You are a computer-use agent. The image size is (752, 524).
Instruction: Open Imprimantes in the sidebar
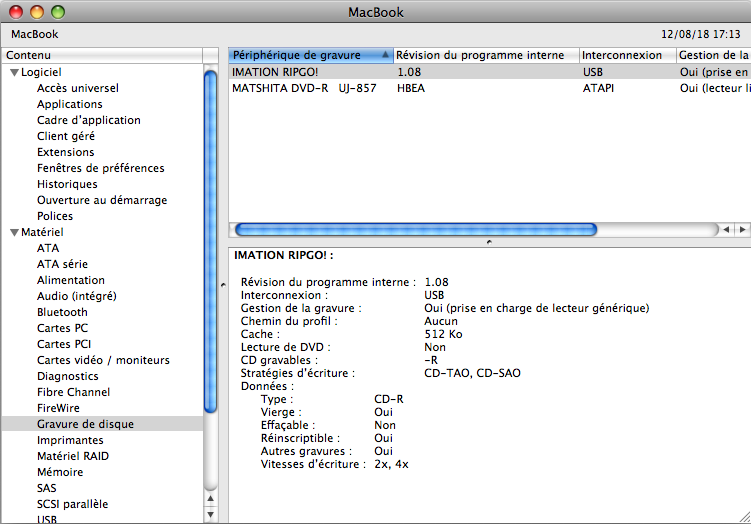[x=70, y=440]
